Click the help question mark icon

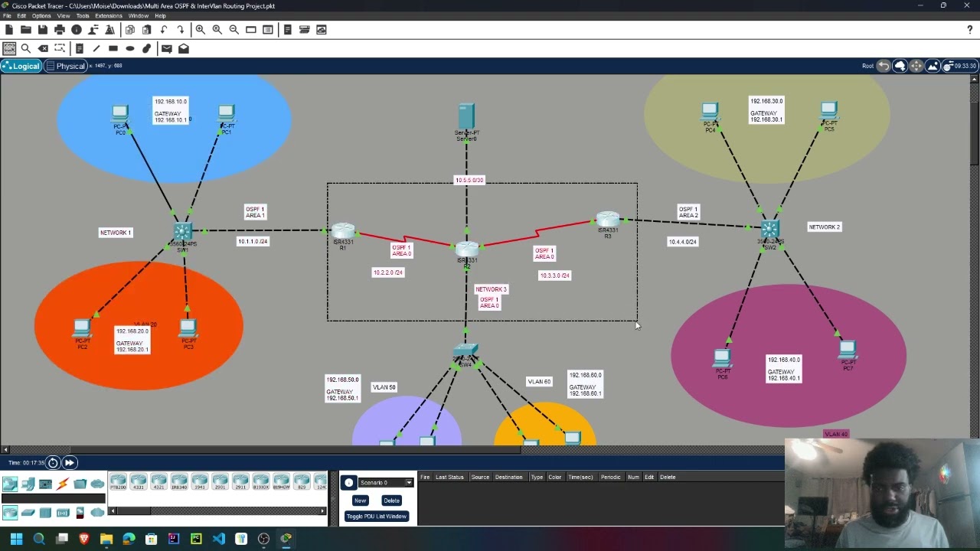tap(970, 30)
